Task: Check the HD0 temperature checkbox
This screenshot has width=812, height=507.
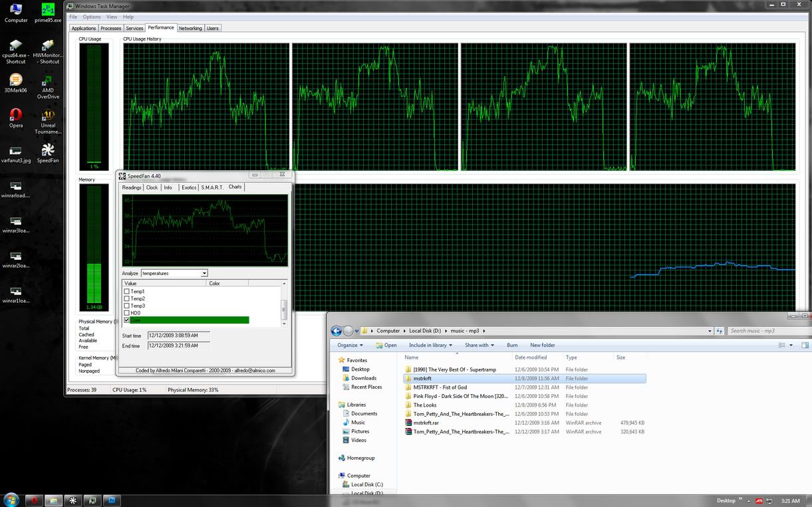Action: coord(127,313)
